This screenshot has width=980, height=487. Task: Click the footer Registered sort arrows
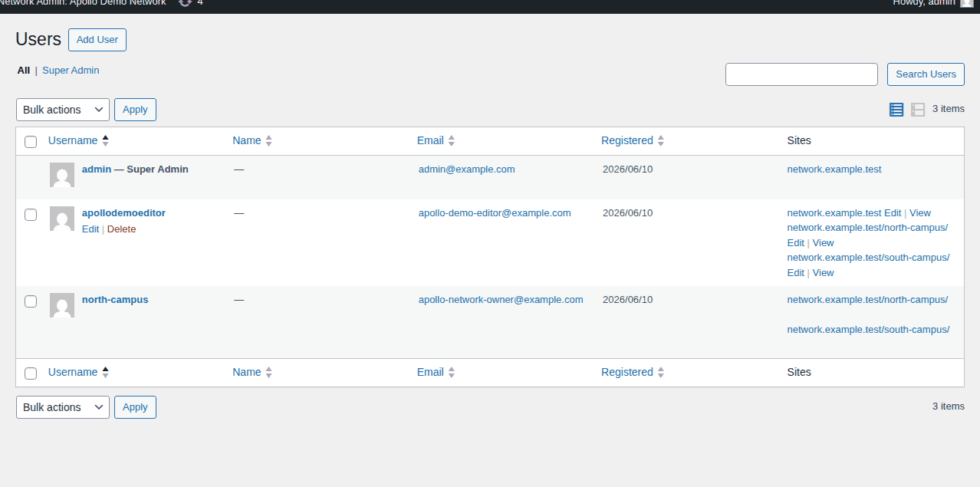click(x=661, y=372)
